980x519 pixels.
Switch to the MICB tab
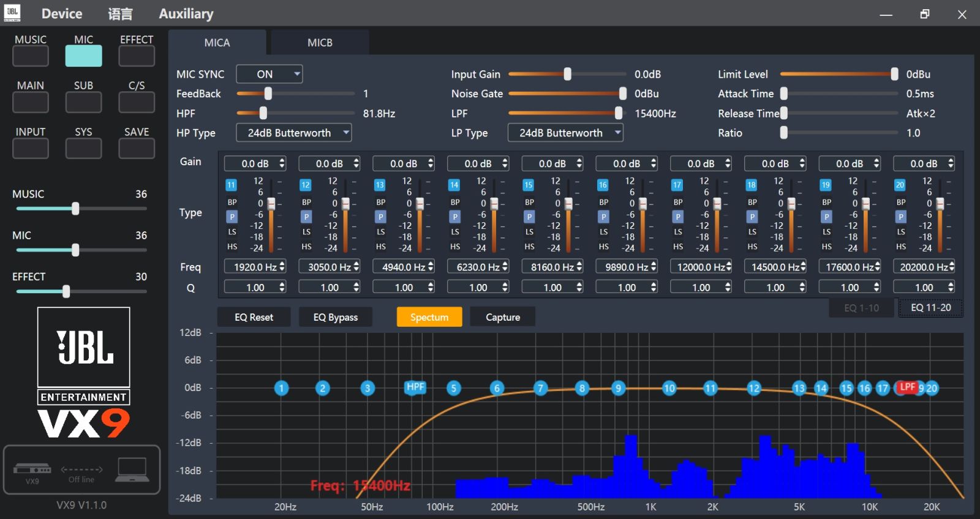(x=320, y=43)
